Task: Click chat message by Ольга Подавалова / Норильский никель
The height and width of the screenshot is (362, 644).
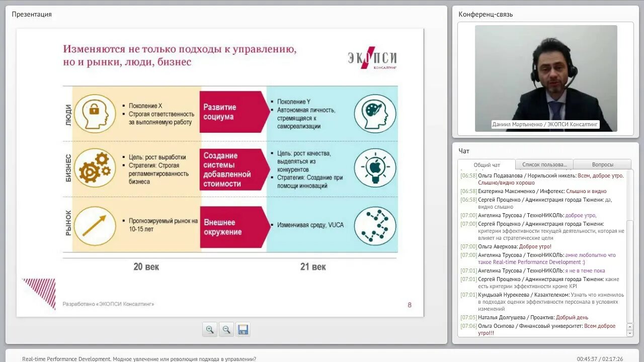Action: click(542, 179)
